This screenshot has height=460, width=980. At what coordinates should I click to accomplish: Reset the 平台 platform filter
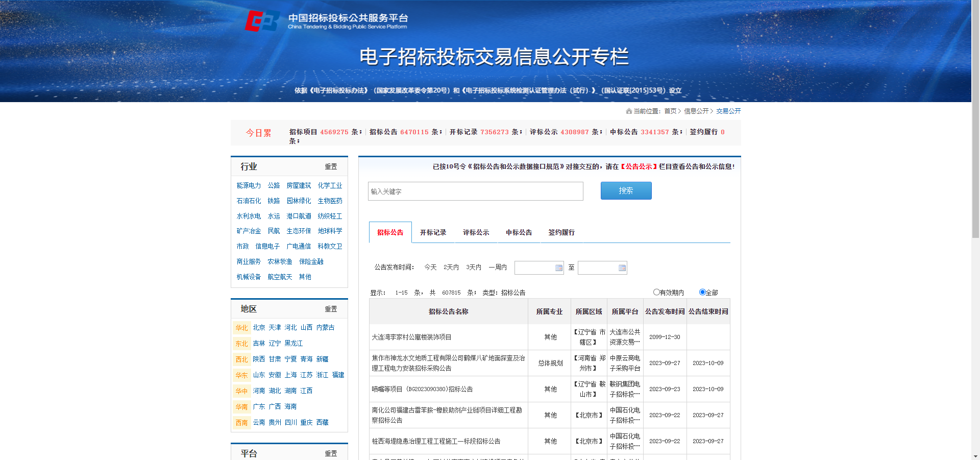[x=331, y=453]
